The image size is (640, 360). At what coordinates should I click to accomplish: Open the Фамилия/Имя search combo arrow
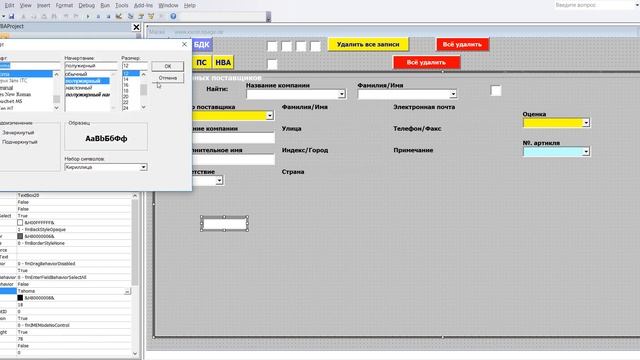(x=453, y=94)
